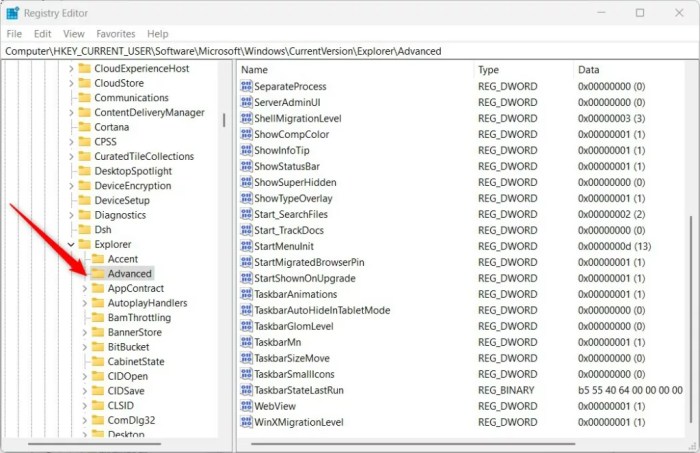The height and width of the screenshot is (453, 700).
Task: Select the TaskbarAutoHideInTabletMode value name
Action: 322,310
